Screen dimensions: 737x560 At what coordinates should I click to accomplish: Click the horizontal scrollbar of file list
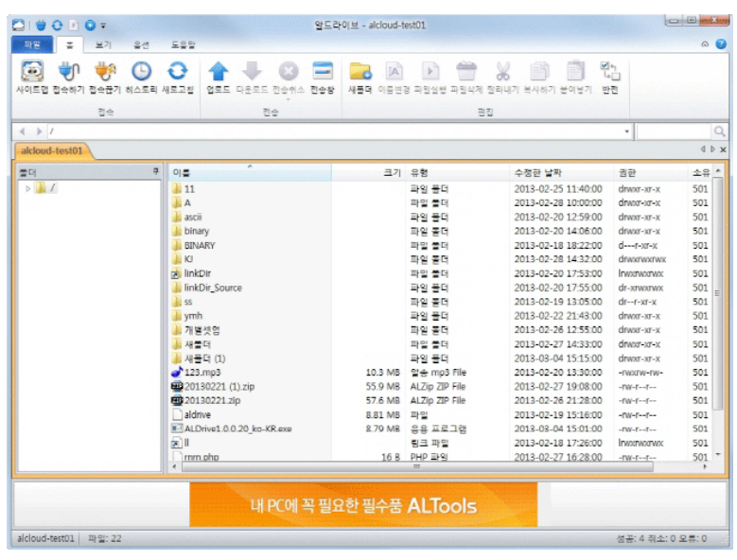tap(417, 466)
